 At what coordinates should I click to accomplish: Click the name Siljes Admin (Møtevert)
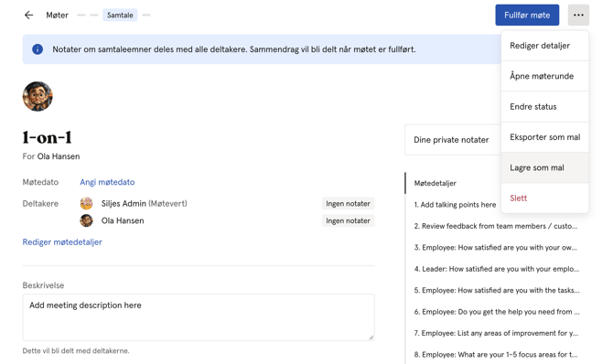[x=145, y=204]
